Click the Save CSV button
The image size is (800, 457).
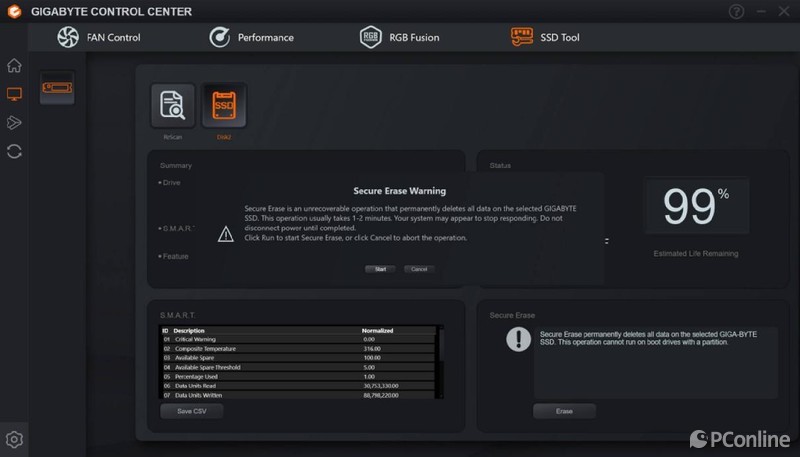click(192, 411)
